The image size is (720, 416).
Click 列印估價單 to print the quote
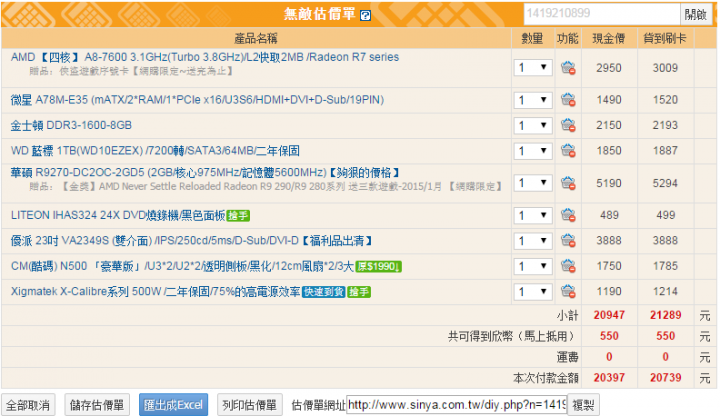pyautogui.click(x=249, y=405)
